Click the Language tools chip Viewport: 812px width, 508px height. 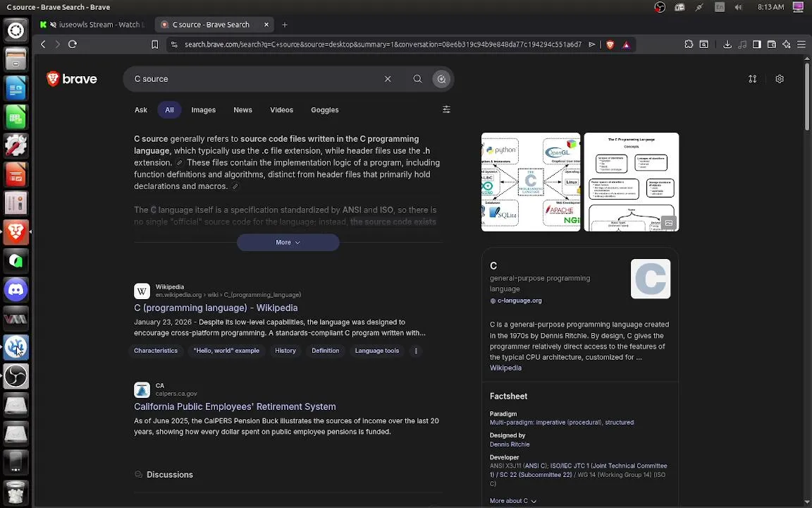(x=377, y=351)
